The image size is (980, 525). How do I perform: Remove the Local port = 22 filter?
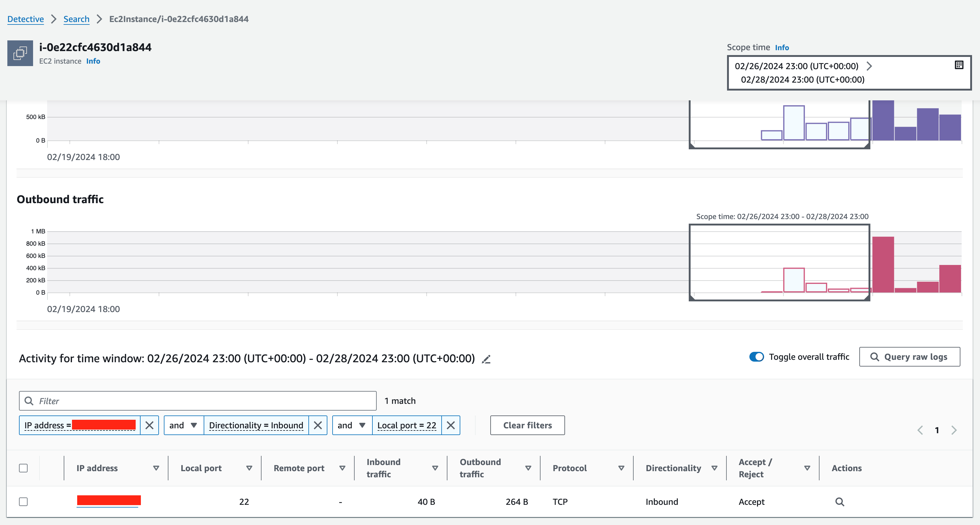coord(451,425)
